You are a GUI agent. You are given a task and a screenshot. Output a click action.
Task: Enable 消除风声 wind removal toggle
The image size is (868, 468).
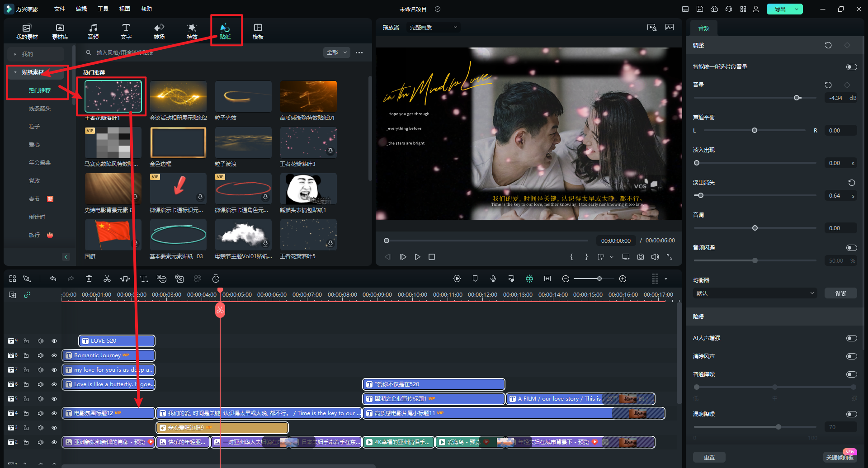point(851,356)
